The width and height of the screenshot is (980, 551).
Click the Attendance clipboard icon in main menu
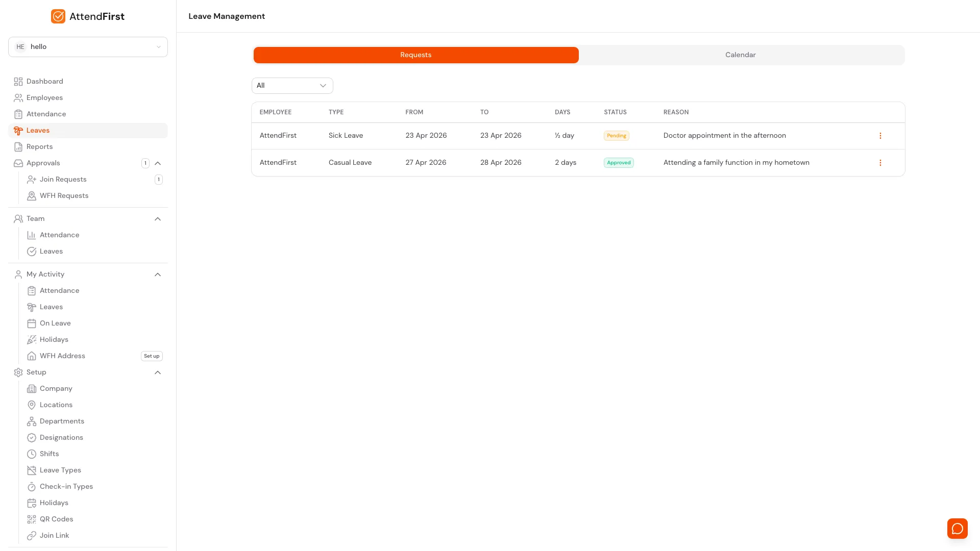tap(18, 114)
